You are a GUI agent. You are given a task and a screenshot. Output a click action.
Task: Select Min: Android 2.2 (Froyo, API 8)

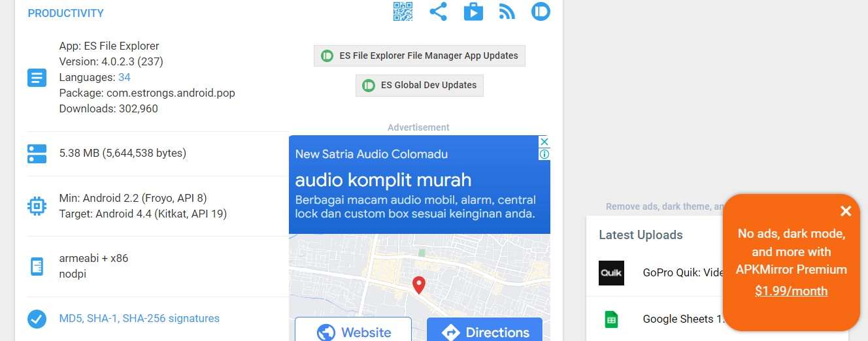click(x=133, y=198)
